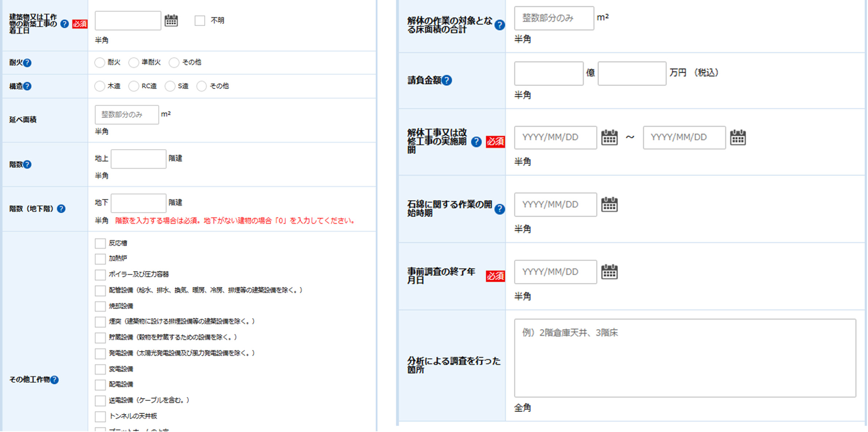The image size is (868, 432).
Task: Tick the 反応槽 checkbox
Action: 100,243
